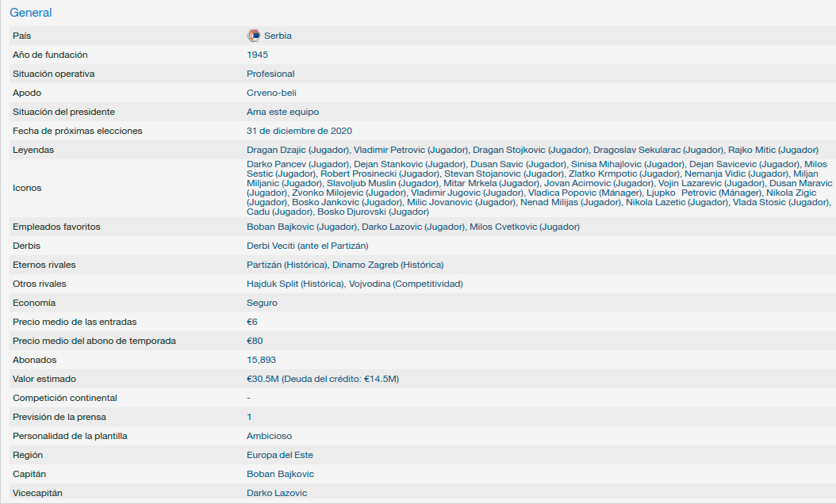Select Partizán (Histórica) rival link
The height and width of the screenshot is (504, 836).
pos(287,265)
